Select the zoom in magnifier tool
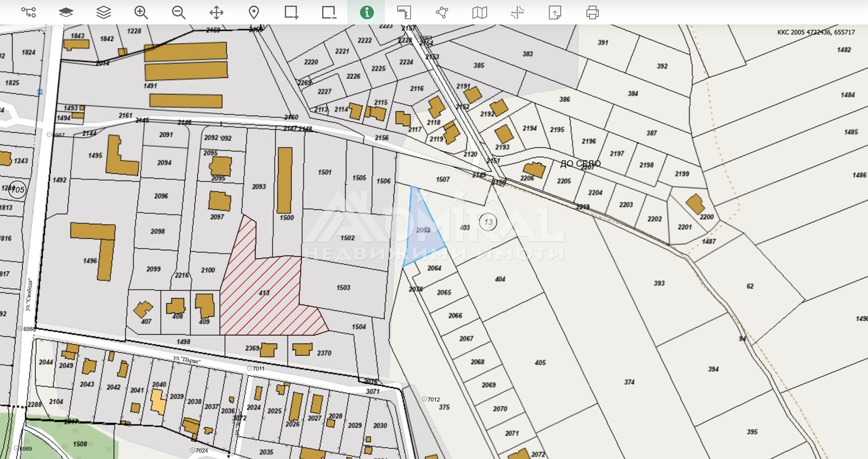The width and height of the screenshot is (868, 459). click(141, 12)
